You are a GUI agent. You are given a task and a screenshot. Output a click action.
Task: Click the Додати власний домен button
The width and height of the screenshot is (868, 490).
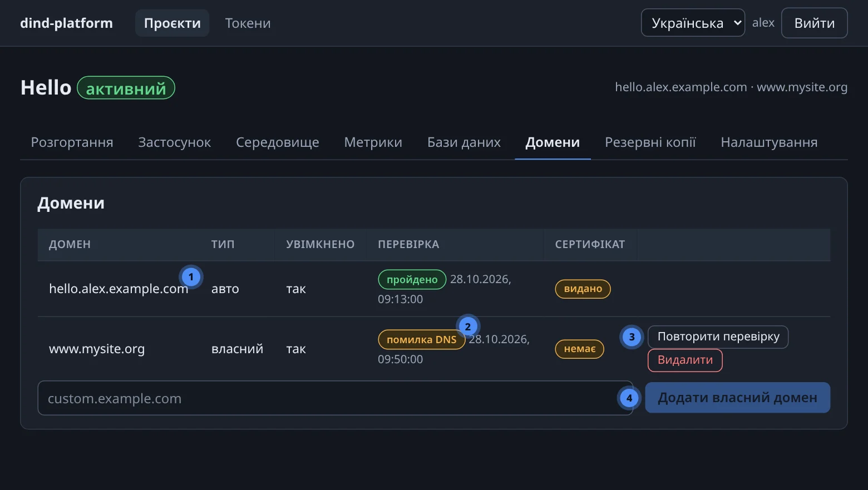[737, 398]
